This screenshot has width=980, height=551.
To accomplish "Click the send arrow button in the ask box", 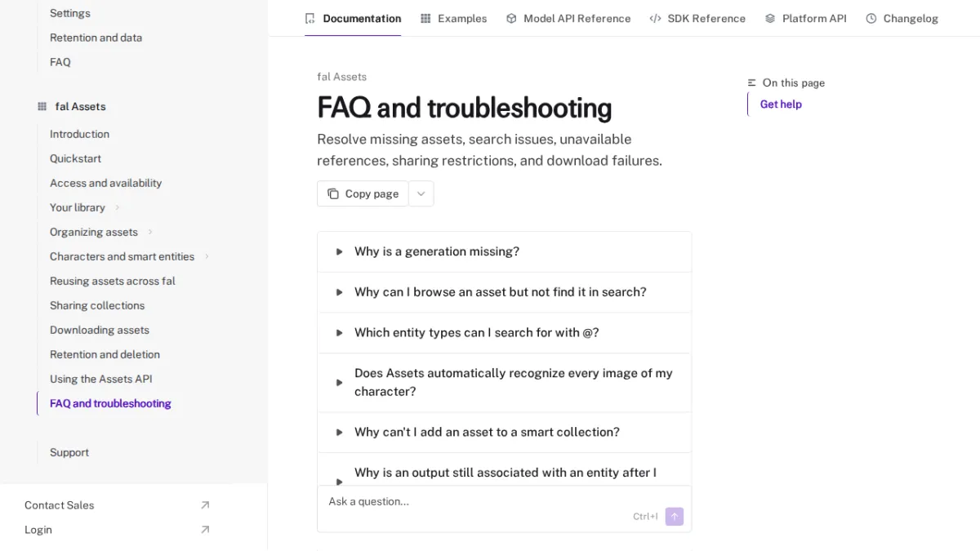I will pyautogui.click(x=675, y=517).
